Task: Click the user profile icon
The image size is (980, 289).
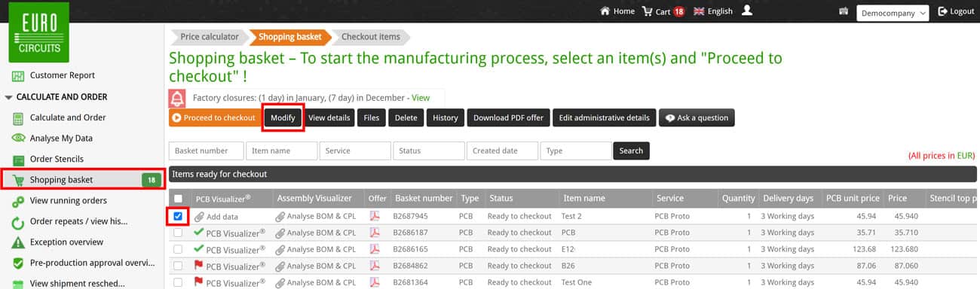Action: click(x=747, y=11)
